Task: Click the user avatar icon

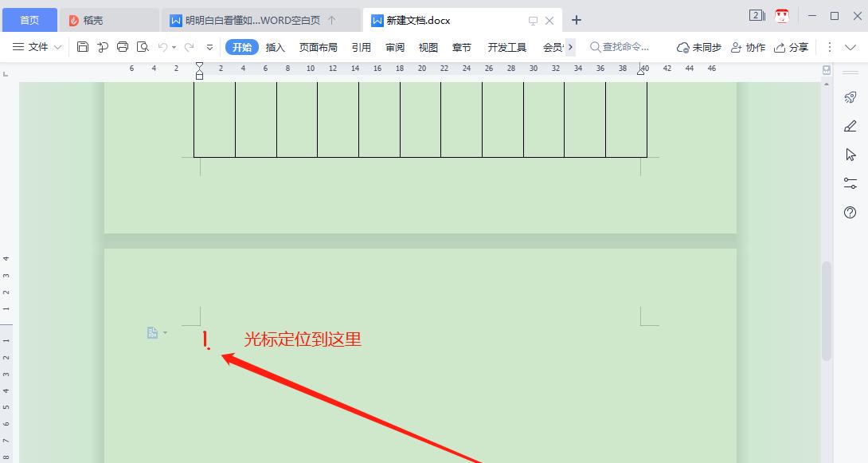Action: (x=782, y=15)
